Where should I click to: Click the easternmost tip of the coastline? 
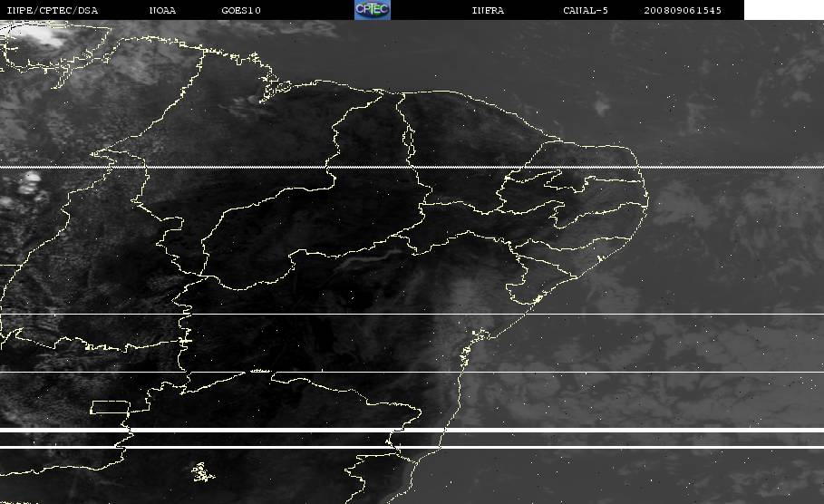[x=647, y=200]
